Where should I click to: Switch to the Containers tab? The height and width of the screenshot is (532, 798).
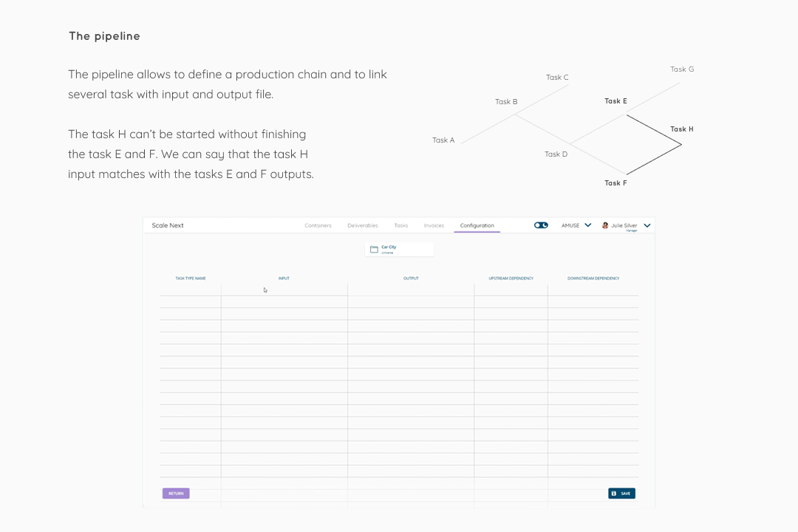tap(318, 225)
